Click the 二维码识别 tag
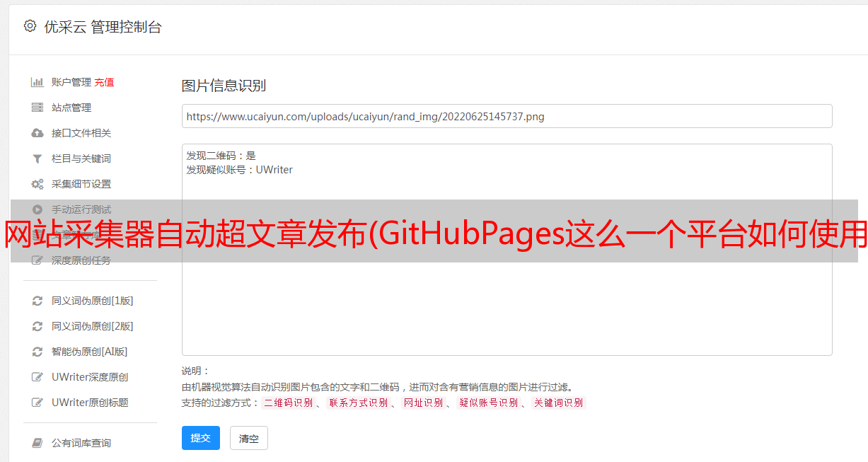 click(288, 403)
